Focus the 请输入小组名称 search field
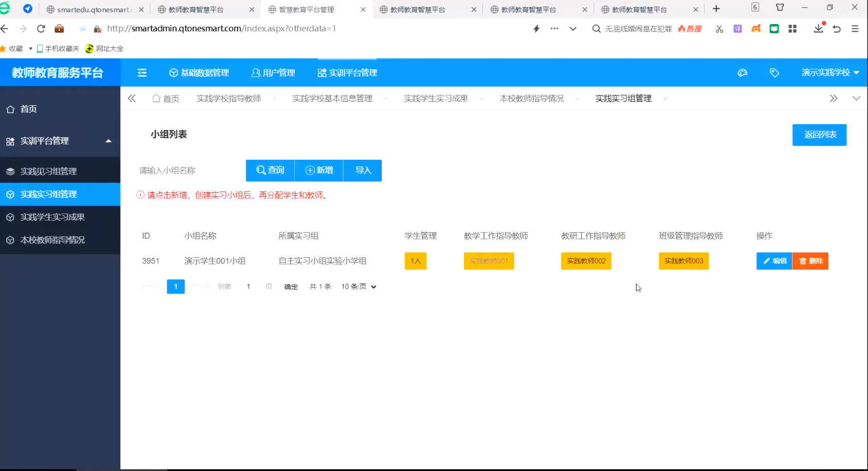The width and height of the screenshot is (868, 471). (189, 171)
